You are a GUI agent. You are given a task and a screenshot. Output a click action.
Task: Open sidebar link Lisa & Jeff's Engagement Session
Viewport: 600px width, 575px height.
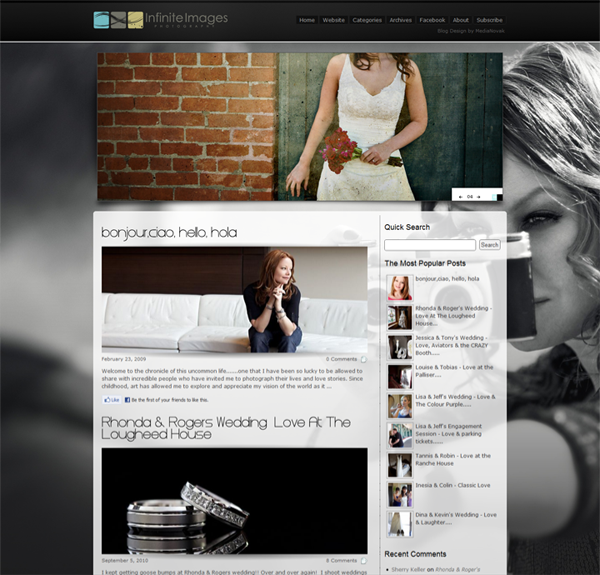tap(449, 433)
